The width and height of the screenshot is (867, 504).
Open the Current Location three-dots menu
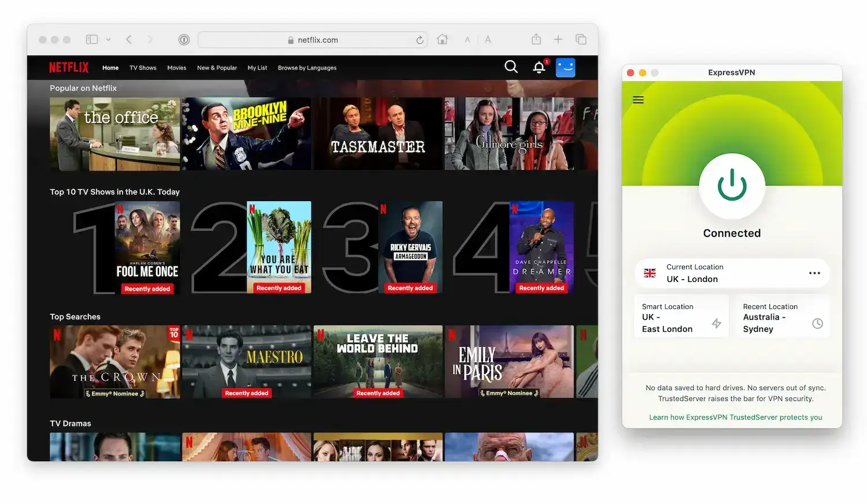coord(814,273)
